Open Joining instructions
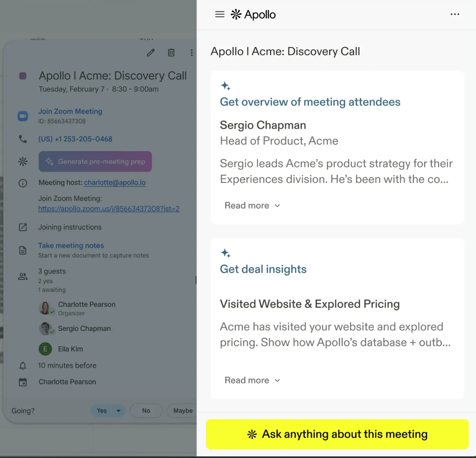 [70, 227]
